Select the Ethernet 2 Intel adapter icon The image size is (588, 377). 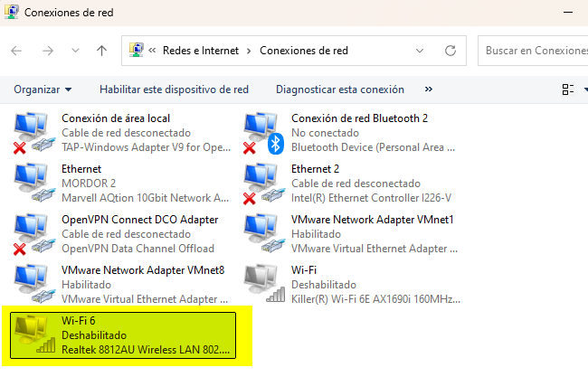262,184
